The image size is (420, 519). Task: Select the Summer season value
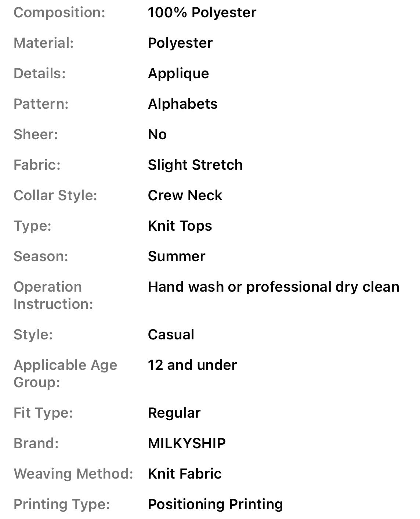click(177, 256)
